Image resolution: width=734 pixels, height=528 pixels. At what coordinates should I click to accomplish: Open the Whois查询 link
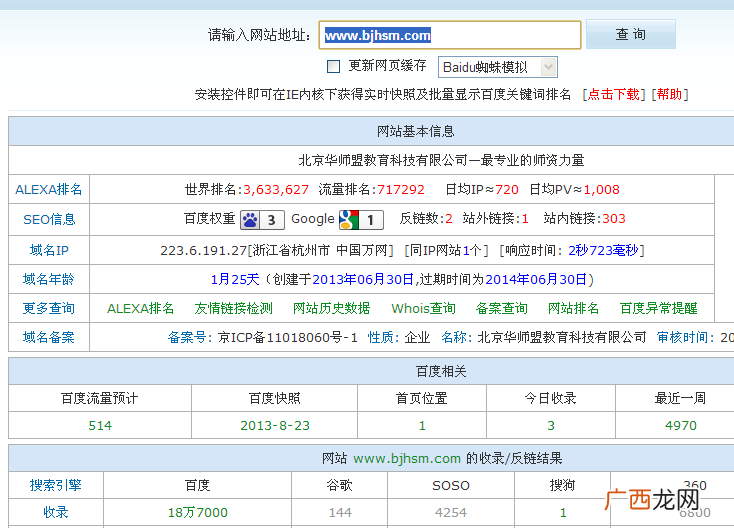[x=424, y=308]
